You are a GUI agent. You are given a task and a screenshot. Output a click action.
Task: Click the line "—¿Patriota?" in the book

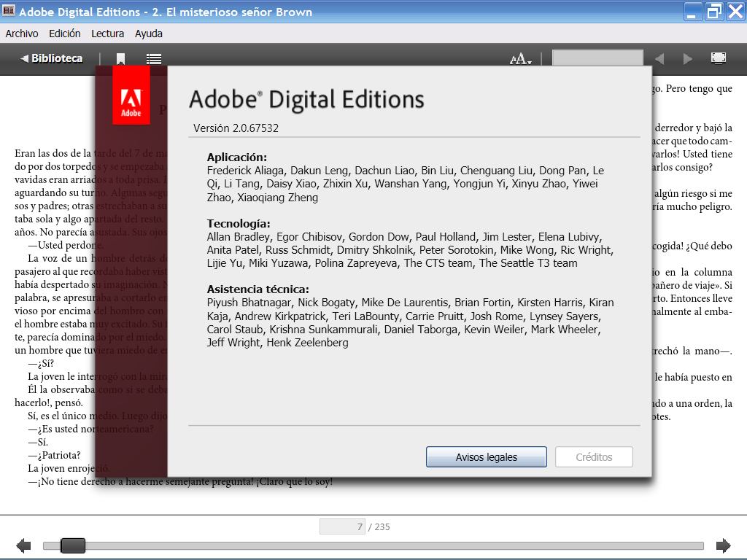point(54,455)
